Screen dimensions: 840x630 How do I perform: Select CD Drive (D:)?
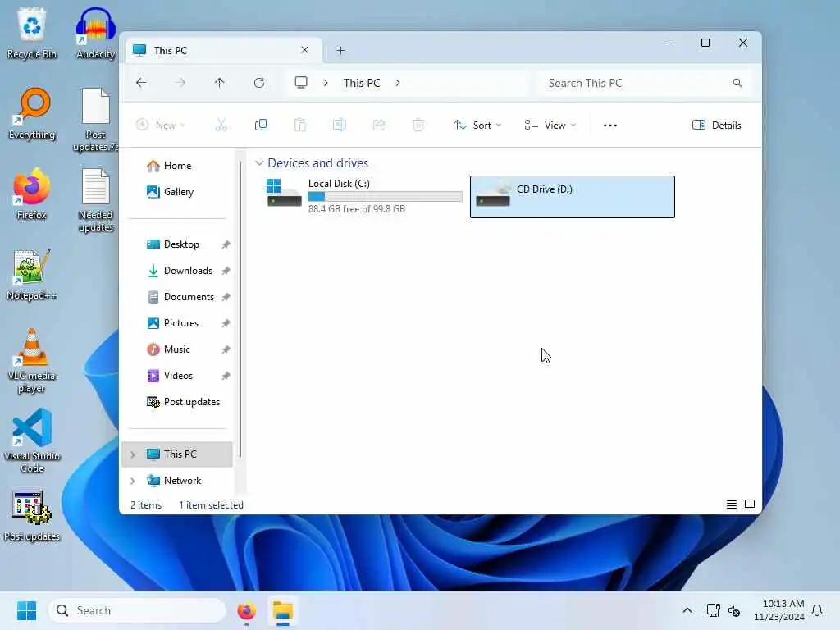[572, 197]
